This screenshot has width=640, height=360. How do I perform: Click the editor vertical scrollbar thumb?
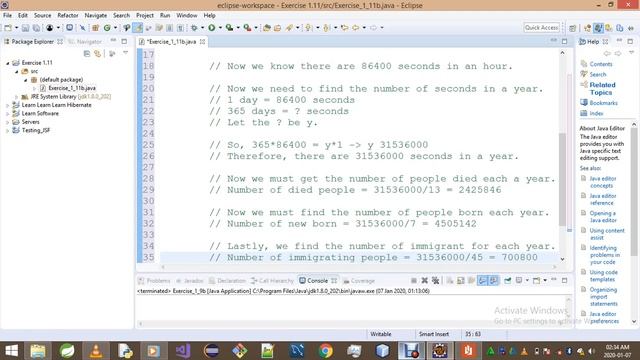coord(562,179)
